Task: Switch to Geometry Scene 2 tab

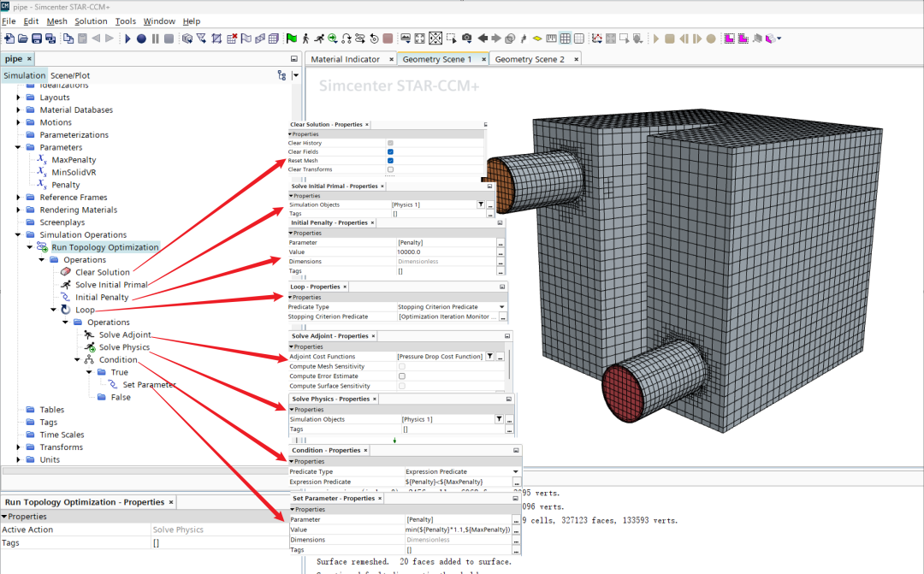Action: click(530, 59)
